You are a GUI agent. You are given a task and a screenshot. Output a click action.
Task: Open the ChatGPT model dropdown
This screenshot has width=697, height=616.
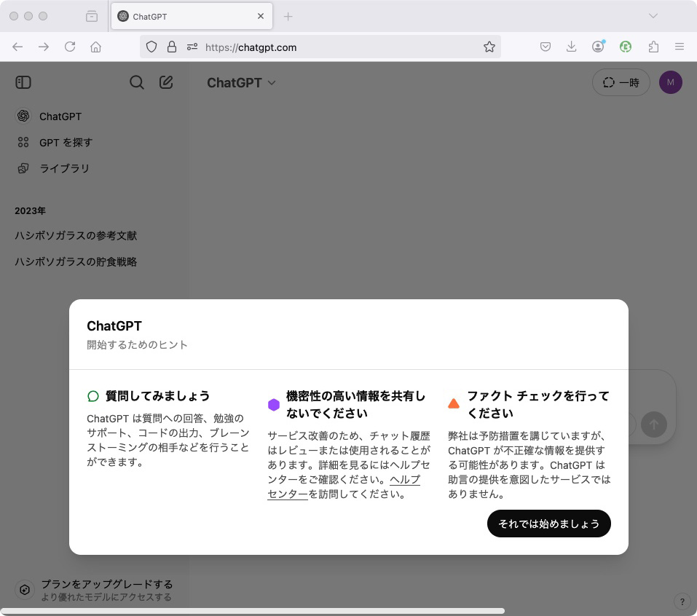click(241, 83)
